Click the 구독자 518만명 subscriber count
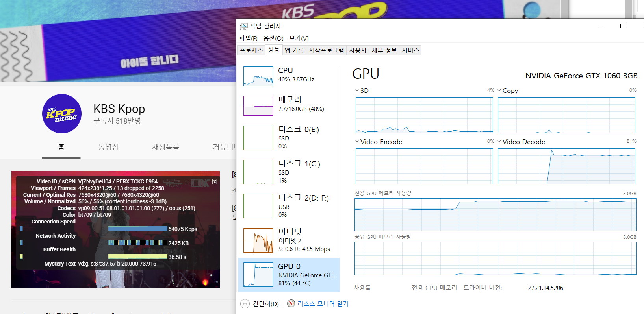This screenshot has width=644, height=314. [x=117, y=121]
